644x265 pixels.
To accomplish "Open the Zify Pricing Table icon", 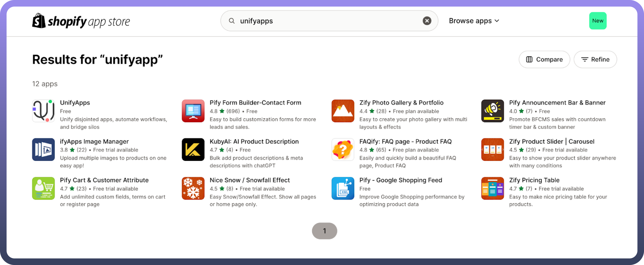I will [493, 188].
